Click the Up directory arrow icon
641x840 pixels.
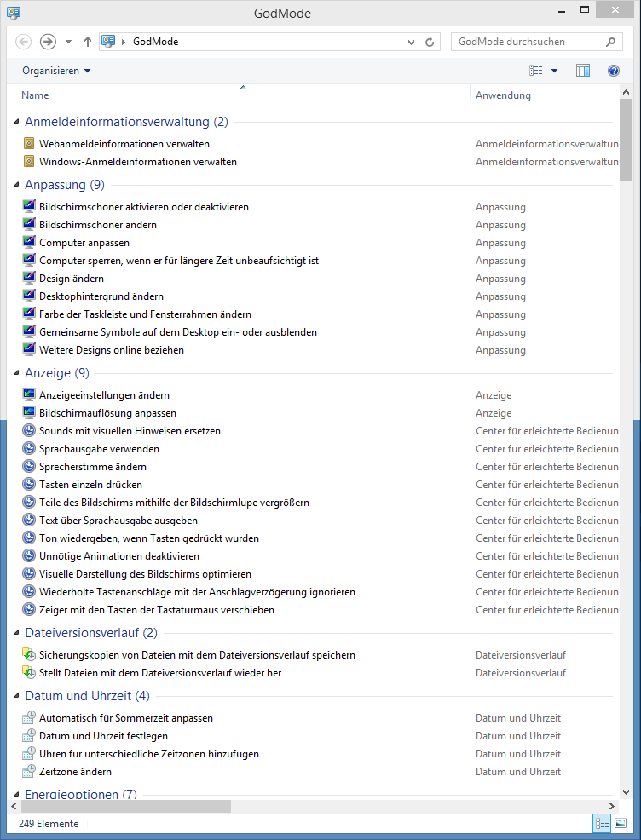pos(88,42)
